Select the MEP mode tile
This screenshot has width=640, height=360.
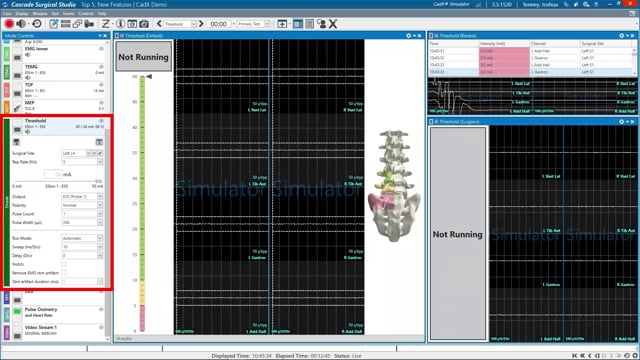(55, 107)
